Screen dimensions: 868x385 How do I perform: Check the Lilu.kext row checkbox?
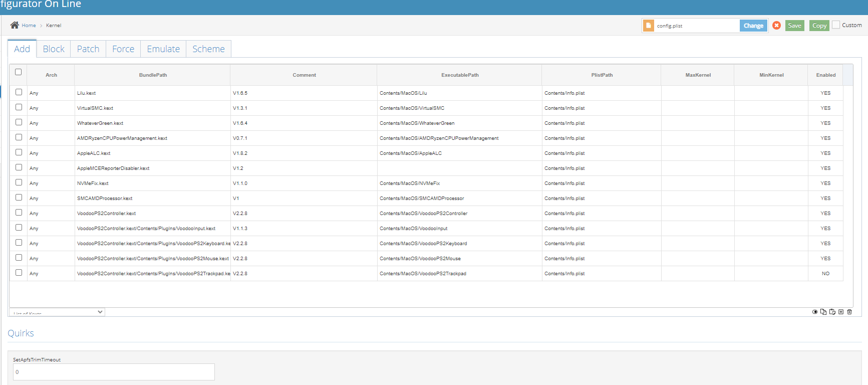19,92
